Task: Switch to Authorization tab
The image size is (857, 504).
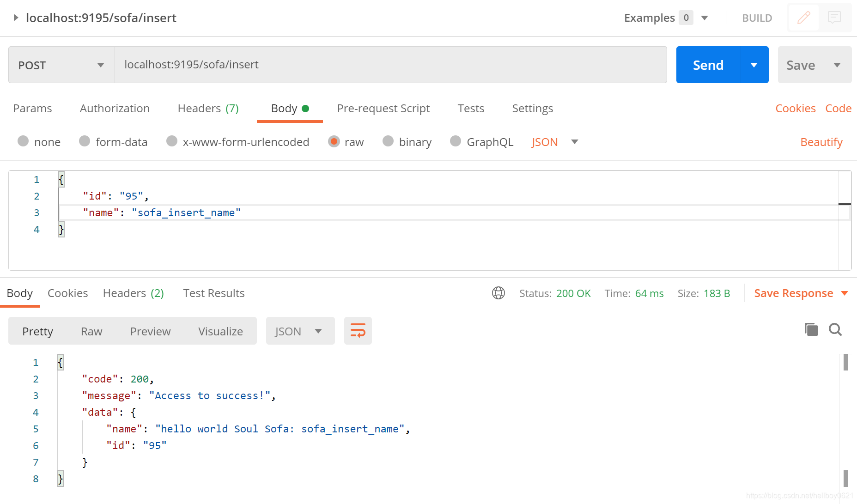Action: pos(115,108)
